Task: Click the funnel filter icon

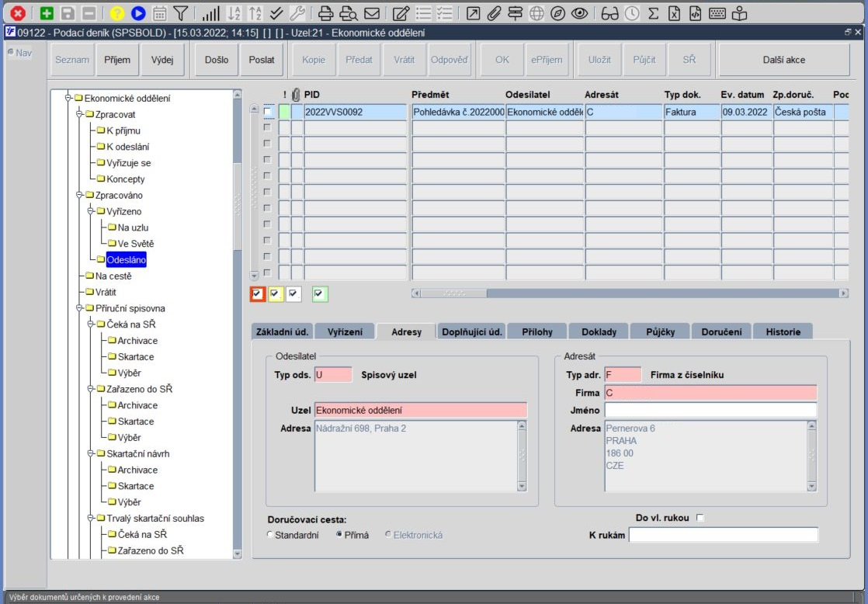Action: [x=180, y=13]
